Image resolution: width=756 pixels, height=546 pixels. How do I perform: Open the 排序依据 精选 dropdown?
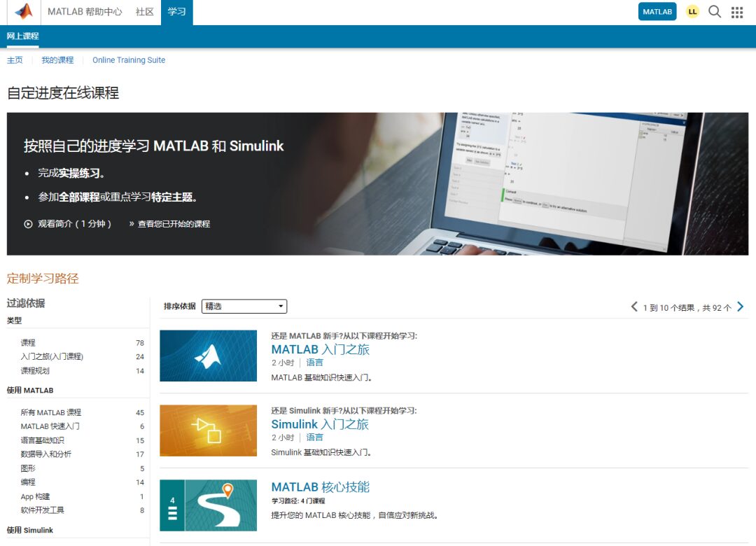pos(244,307)
